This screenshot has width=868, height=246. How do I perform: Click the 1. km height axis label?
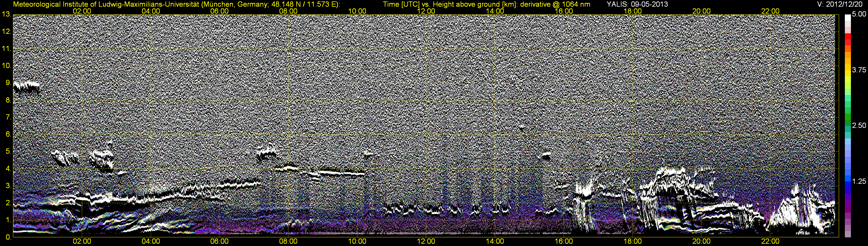pyautogui.click(x=8, y=220)
